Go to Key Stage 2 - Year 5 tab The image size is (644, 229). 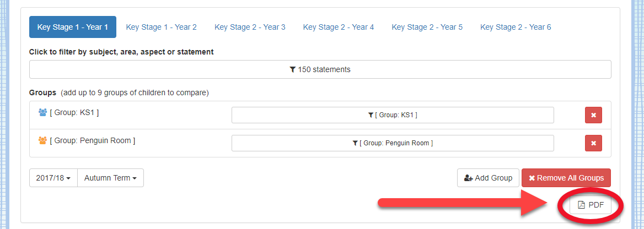pos(427,27)
